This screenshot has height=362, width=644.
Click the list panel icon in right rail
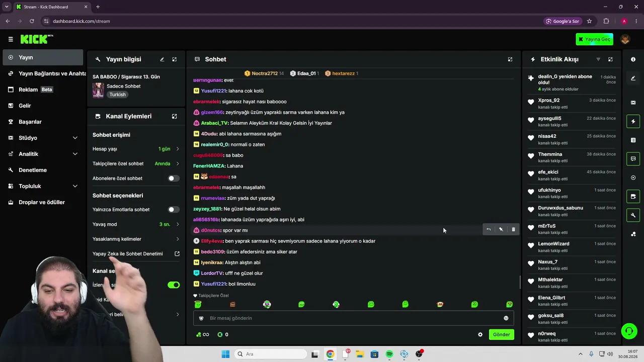tap(633, 140)
